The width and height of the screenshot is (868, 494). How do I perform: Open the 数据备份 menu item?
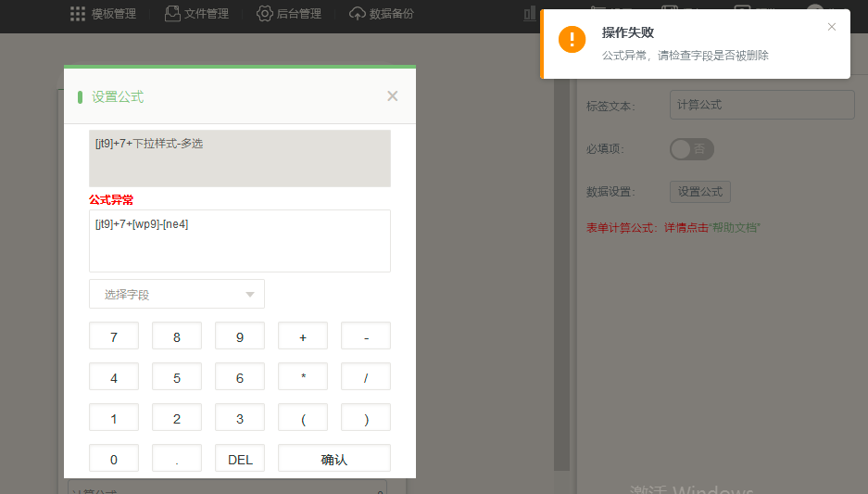coord(391,14)
